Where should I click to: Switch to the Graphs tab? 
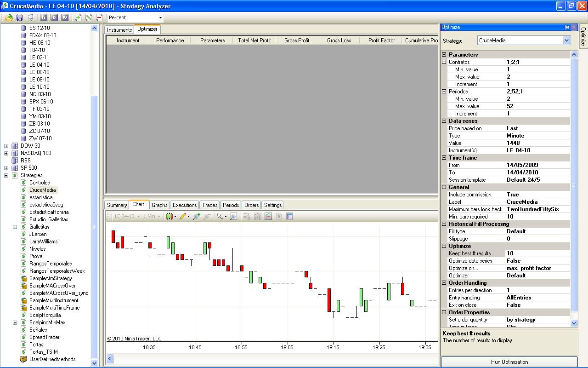pos(159,205)
